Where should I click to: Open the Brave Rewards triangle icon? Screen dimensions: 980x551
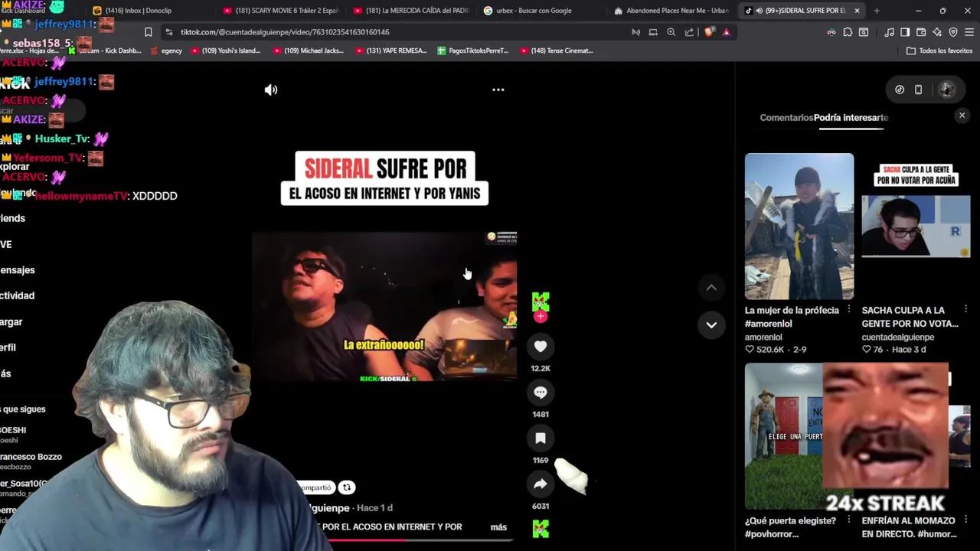tap(726, 32)
